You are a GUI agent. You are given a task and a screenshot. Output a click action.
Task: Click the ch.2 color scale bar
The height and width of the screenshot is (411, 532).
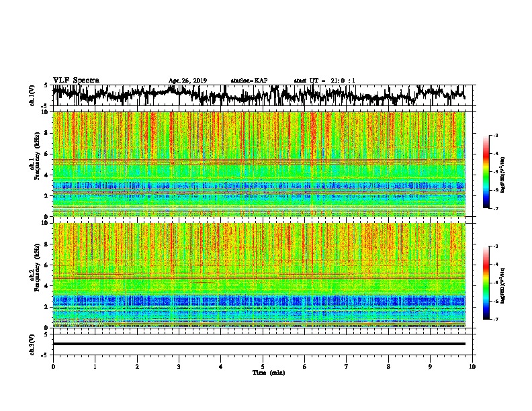point(486,283)
